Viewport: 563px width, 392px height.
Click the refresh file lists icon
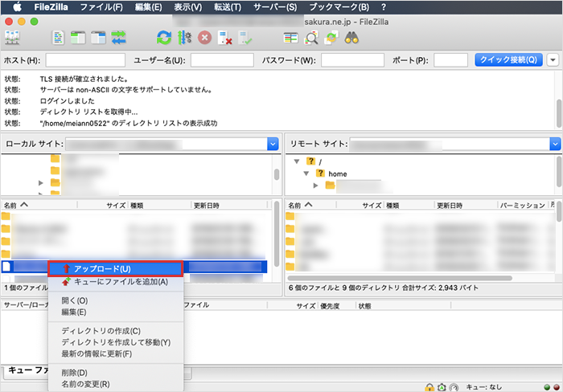(164, 37)
